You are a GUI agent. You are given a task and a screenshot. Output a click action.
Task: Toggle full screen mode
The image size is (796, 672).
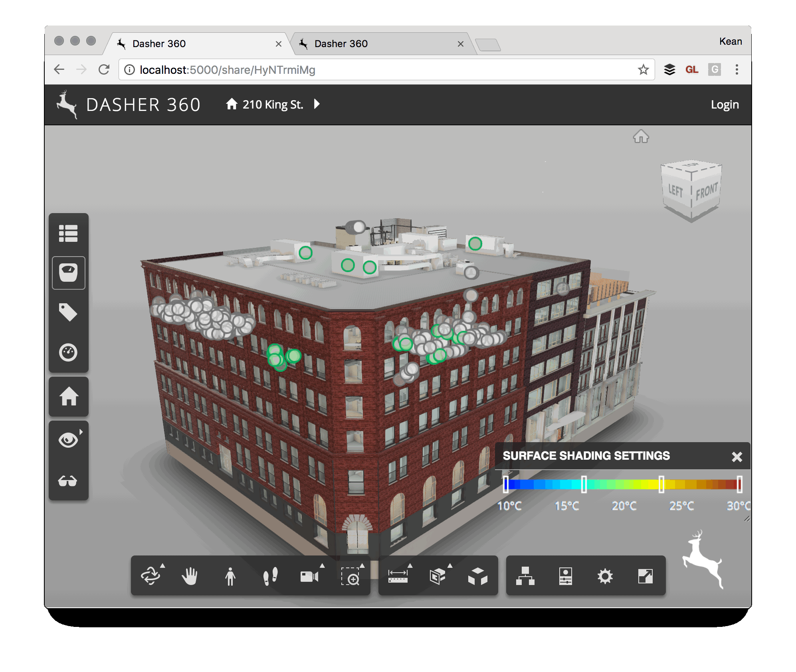click(x=645, y=576)
